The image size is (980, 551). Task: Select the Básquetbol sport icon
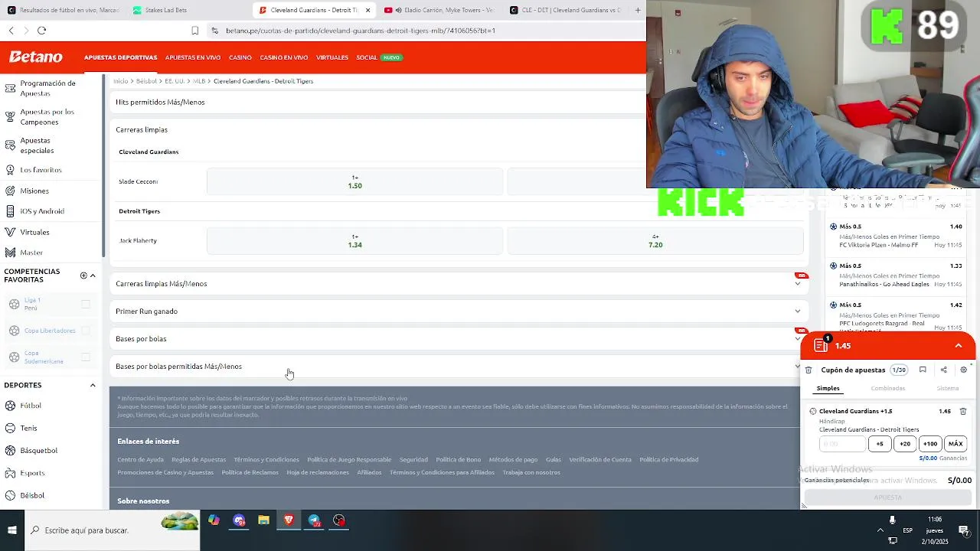(x=10, y=450)
